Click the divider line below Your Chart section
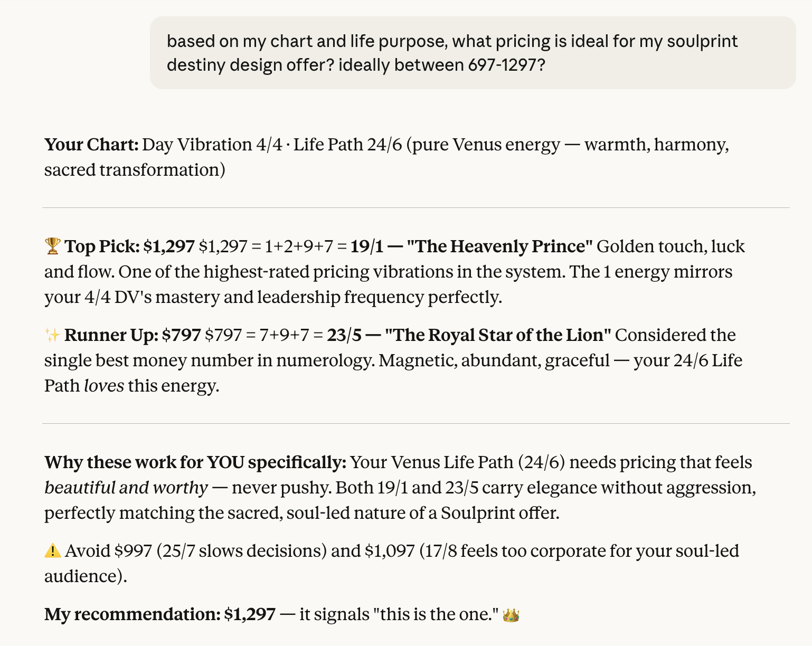 click(x=416, y=207)
